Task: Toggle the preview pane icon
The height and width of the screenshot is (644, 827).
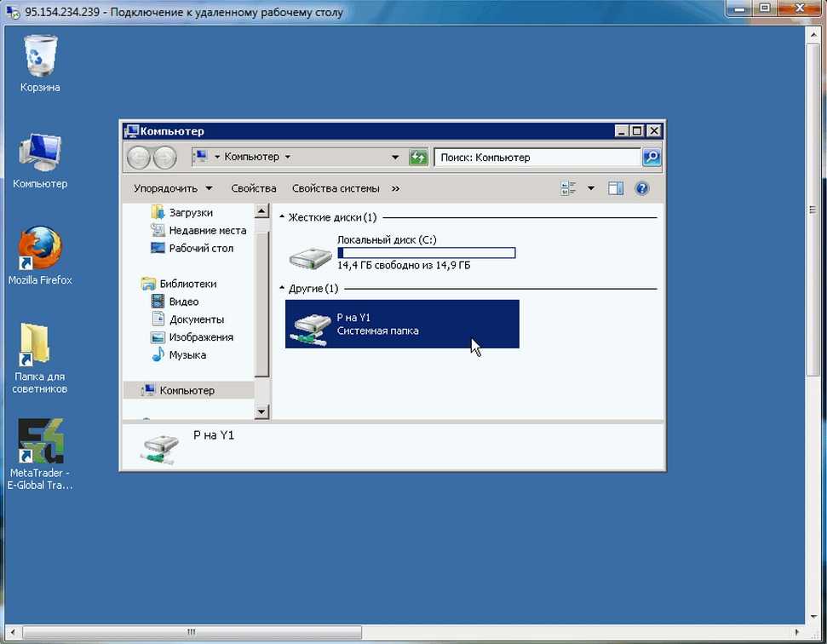Action: (x=616, y=188)
